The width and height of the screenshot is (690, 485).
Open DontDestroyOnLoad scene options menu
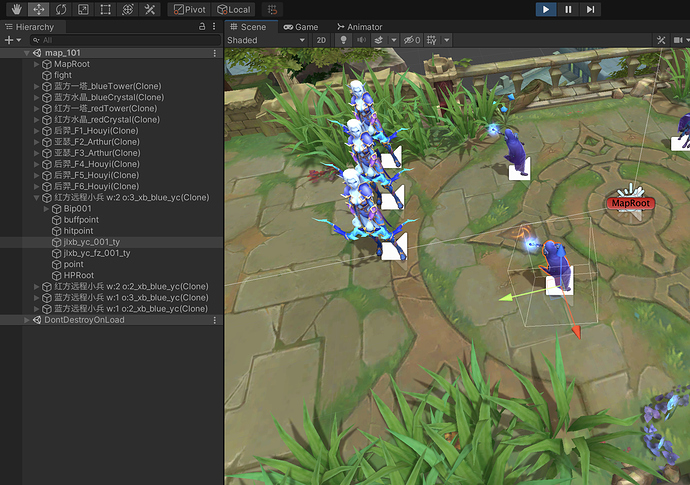(215, 320)
